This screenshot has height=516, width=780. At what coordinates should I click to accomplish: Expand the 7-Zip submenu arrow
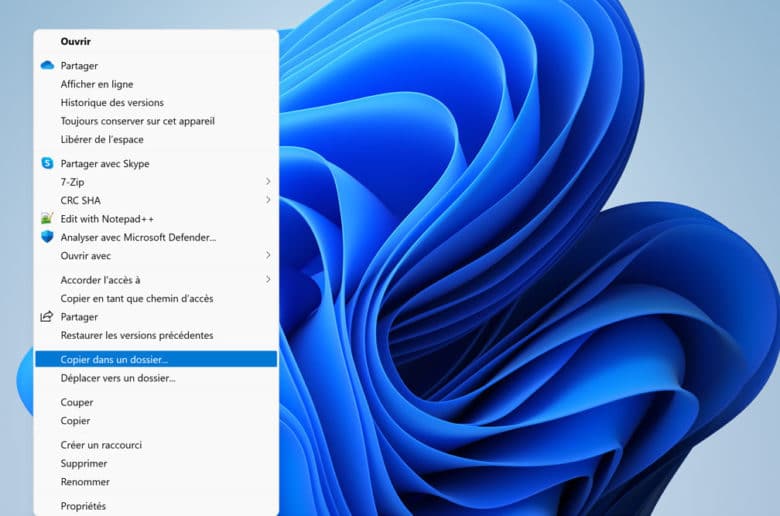pos(268,181)
